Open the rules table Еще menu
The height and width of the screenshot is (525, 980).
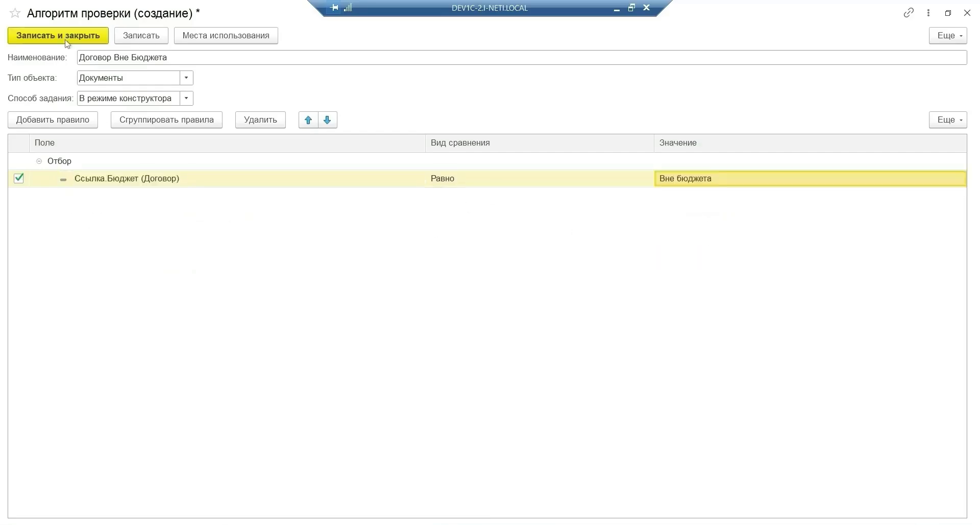(x=948, y=120)
